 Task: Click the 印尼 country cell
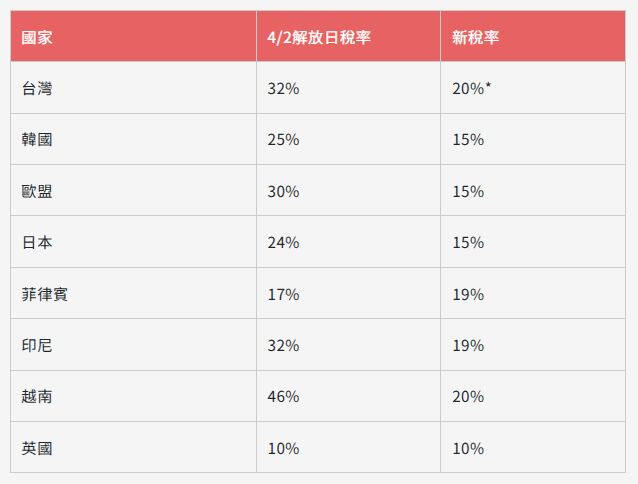coord(133,345)
